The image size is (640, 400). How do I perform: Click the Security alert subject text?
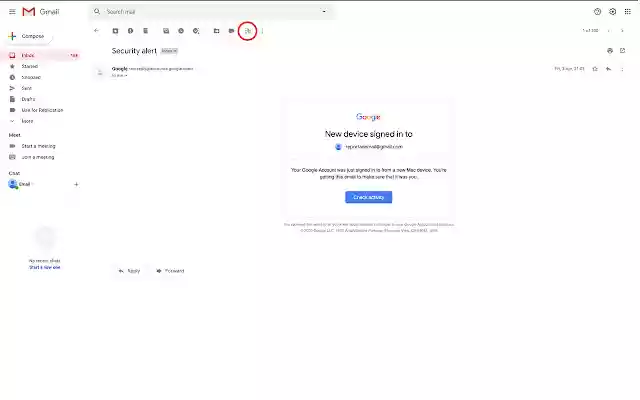click(x=134, y=51)
